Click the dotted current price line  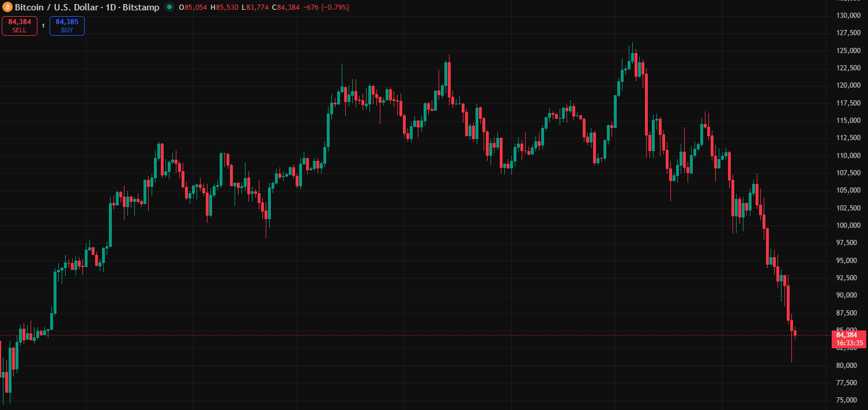(x=403, y=335)
